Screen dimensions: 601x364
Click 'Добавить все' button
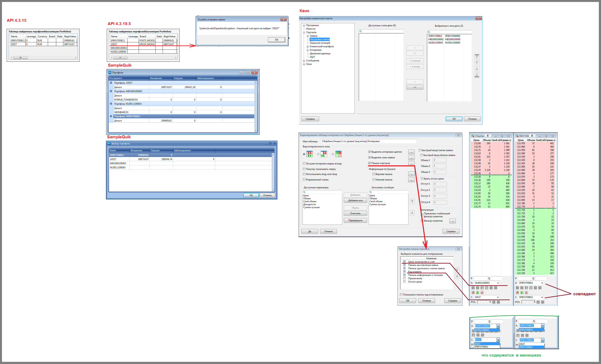(355, 201)
